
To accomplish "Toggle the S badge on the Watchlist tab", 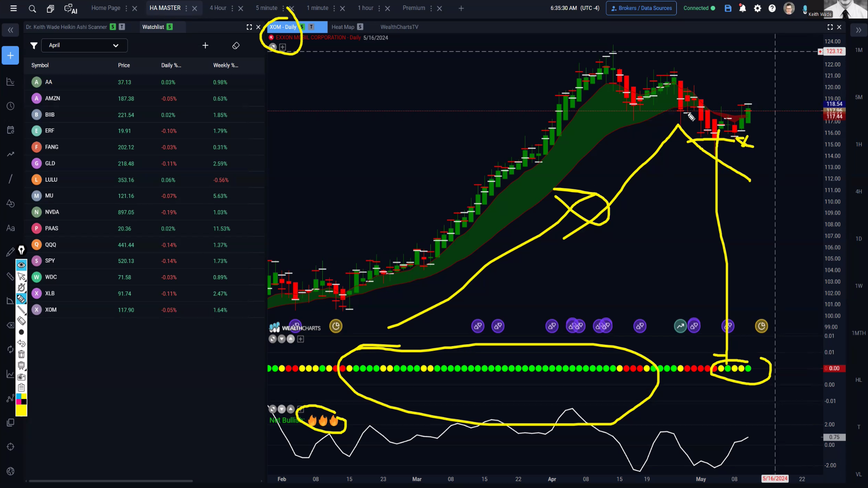I will [x=170, y=27].
